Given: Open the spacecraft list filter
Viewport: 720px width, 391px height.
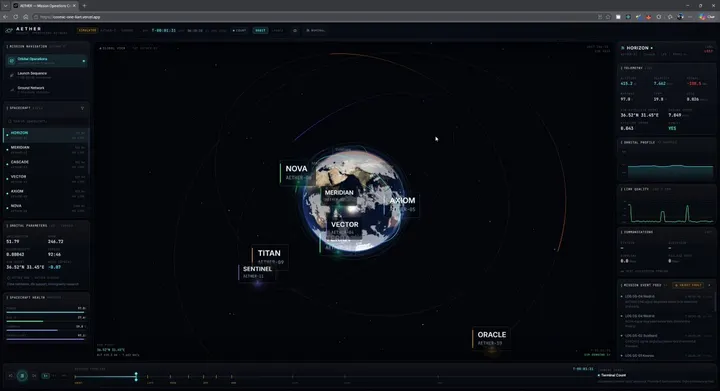Looking at the screenshot, I should tap(83, 108).
